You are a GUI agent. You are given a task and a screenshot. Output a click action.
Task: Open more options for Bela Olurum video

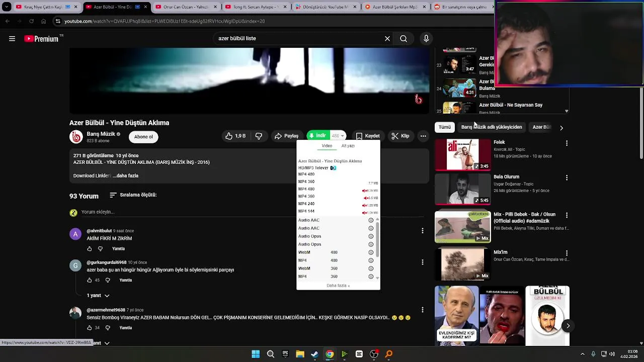click(x=567, y=177)
